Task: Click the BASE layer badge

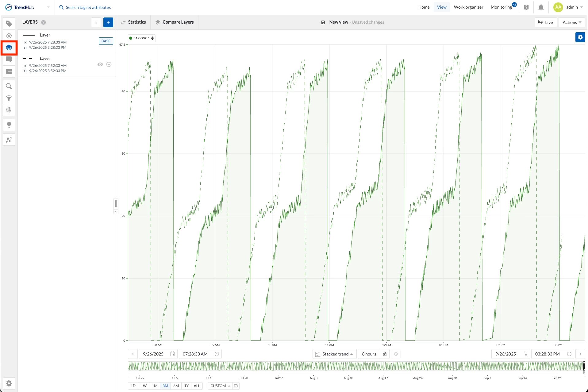Action: pos(106,41)
